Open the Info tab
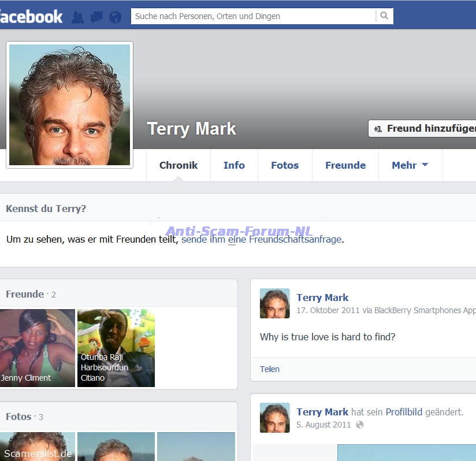476x461 pixels. (x=234, y=165)
